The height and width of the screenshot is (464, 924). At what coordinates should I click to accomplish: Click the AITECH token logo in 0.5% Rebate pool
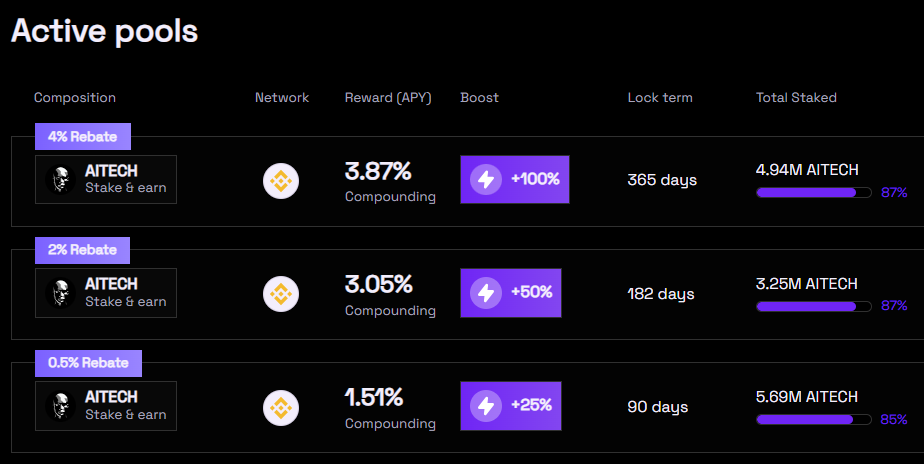pyautogui.click(x=61, y=406)
